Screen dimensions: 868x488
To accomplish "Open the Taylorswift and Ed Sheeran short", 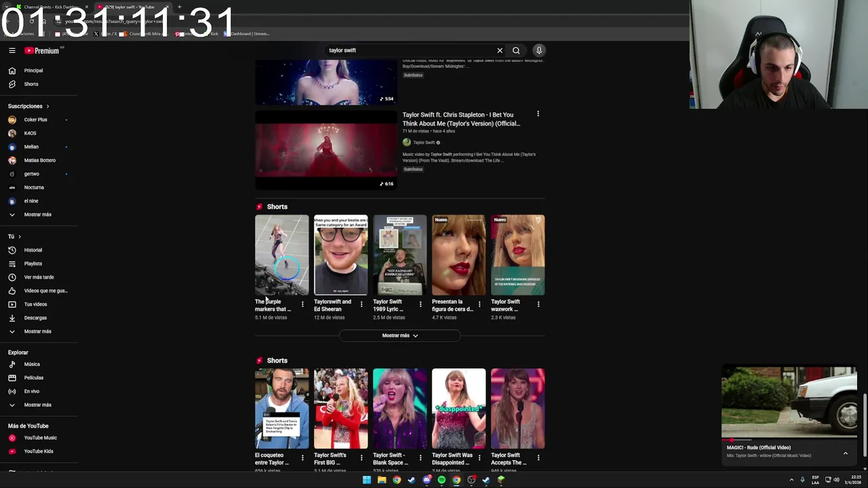I will (340, 256).
